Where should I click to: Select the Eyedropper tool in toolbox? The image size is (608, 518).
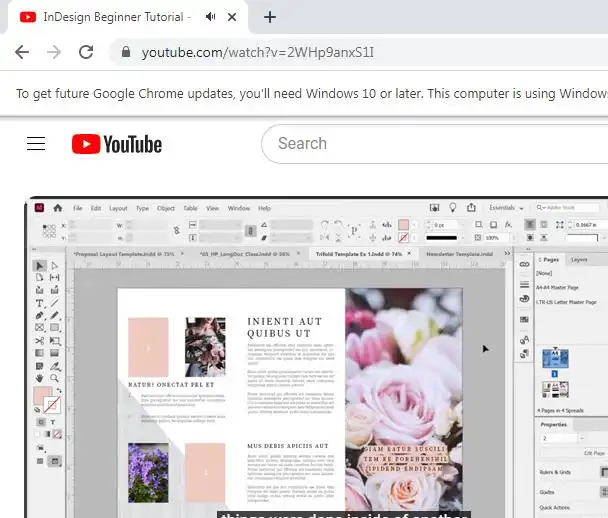[55, 366]
